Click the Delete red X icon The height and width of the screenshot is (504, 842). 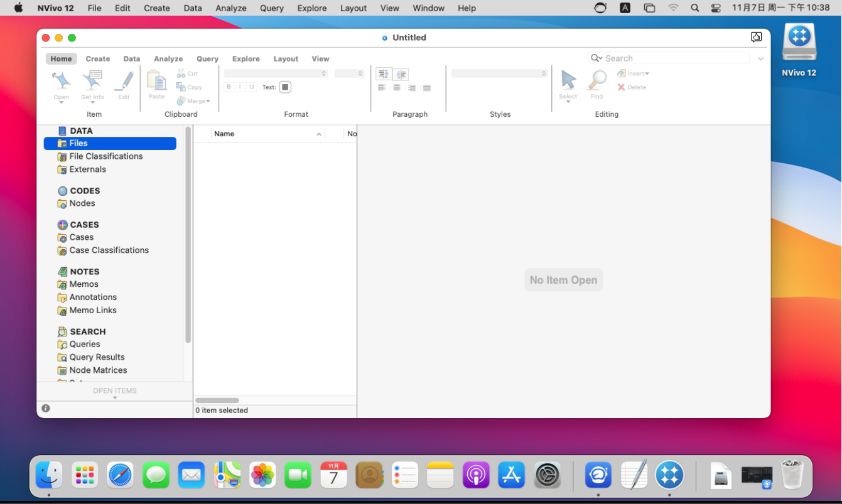tap(621, 87)
